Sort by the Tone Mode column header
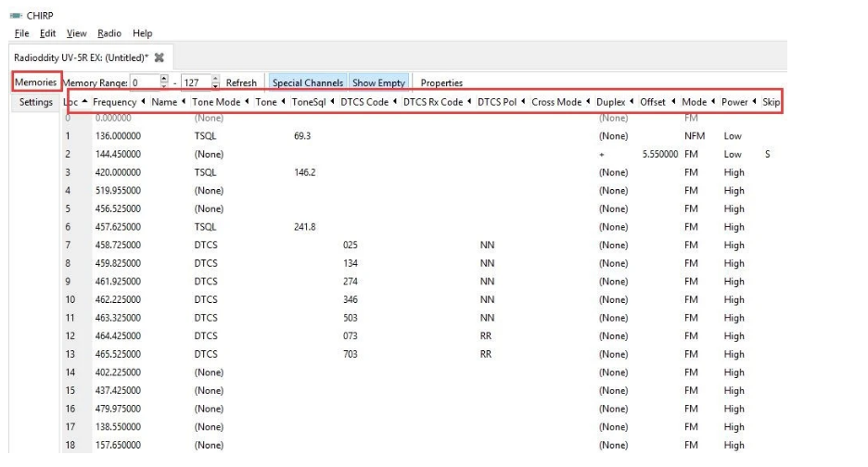This screenshot has width=868, height=467. point(215,102)
